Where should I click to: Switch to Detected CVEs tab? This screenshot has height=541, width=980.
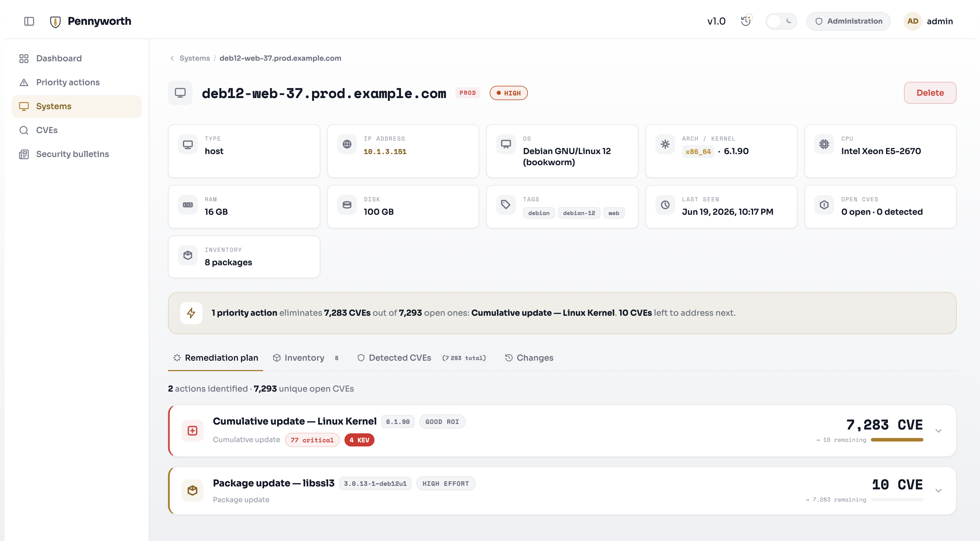[x=421, y=358]
